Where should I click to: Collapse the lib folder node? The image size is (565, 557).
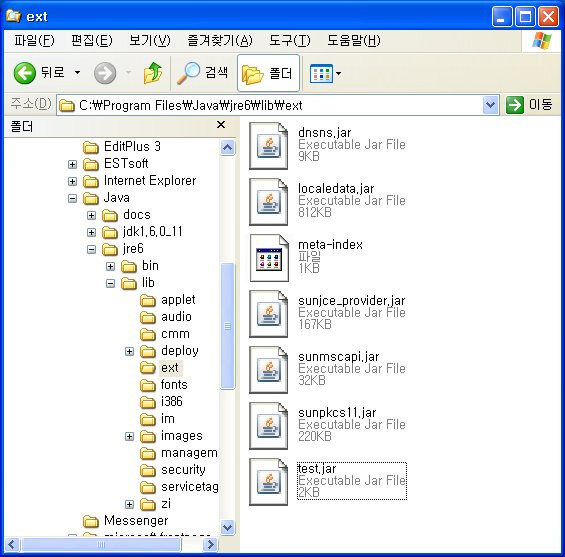tap(111, 284)
